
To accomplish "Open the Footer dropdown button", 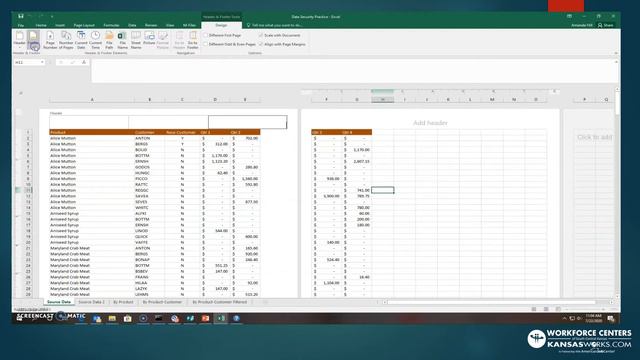I will (33, 40).
